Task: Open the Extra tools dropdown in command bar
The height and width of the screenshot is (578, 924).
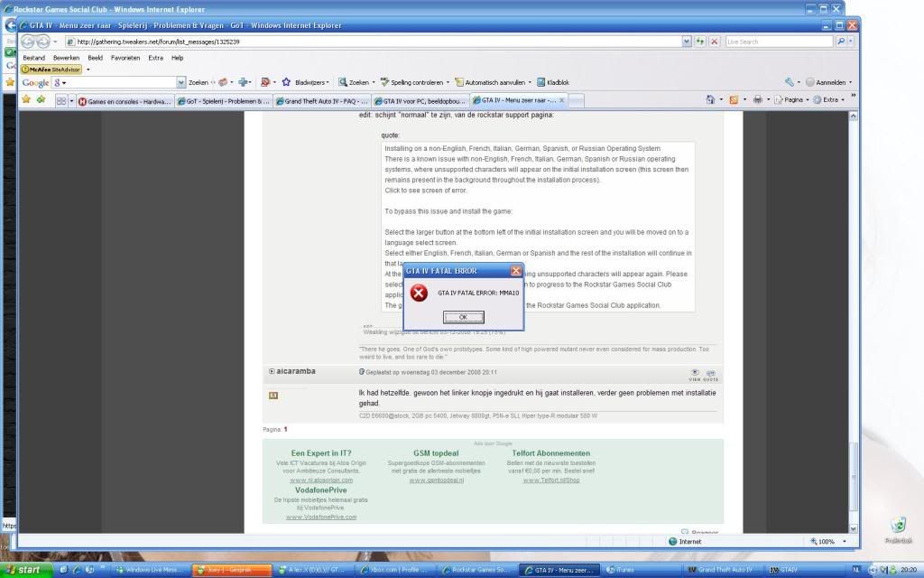Action: click(x=827, y=99)
